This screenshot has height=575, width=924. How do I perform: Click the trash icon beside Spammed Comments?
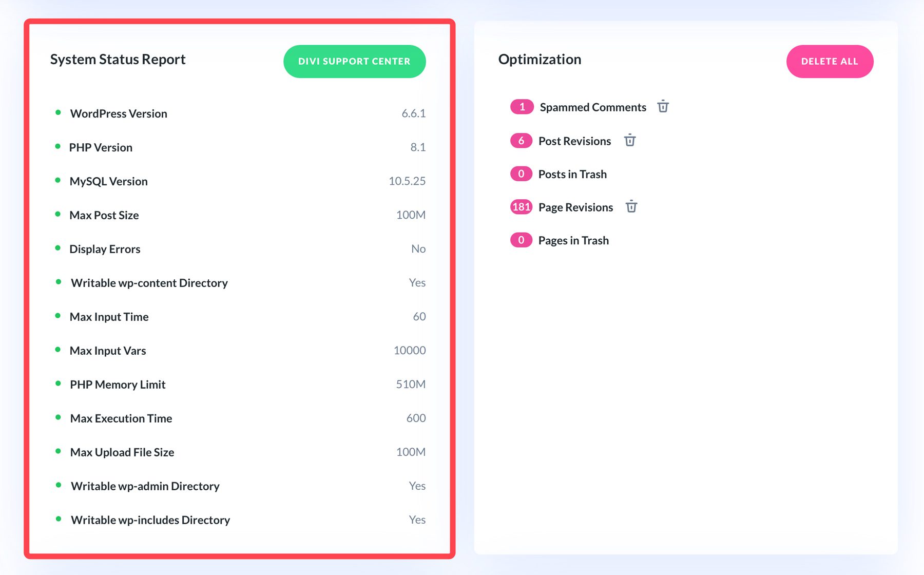coord(663,107)
